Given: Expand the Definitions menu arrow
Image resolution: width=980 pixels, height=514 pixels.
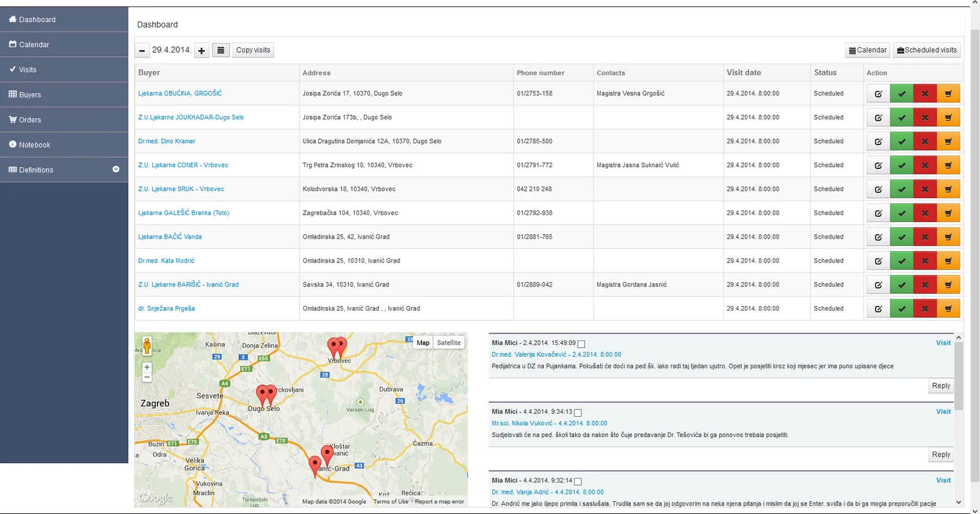Looking at the screenshot, I should click(116, 169).
